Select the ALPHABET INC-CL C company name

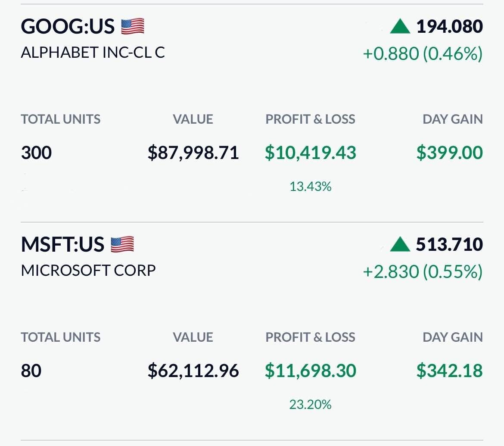[x=93, y=53]
